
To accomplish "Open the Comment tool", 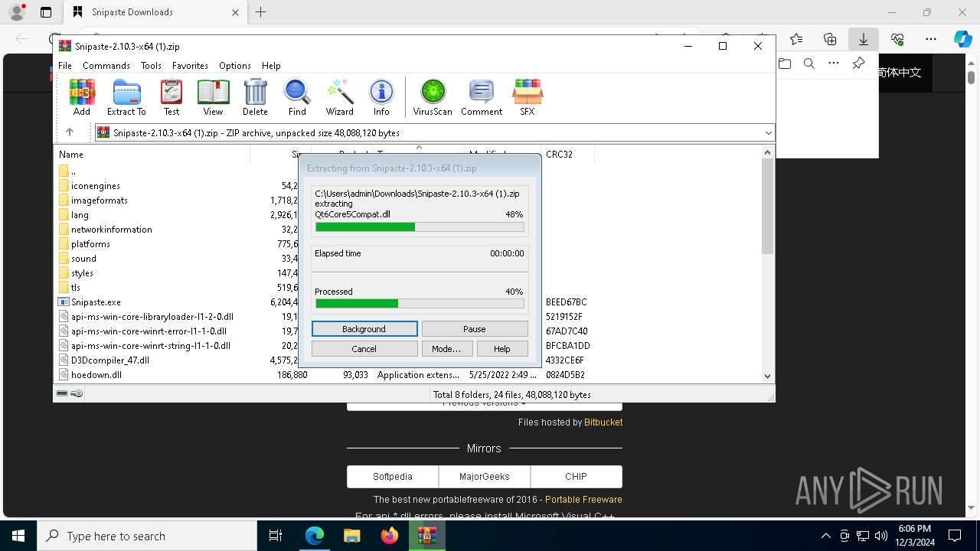I will [x=482, y=97].
